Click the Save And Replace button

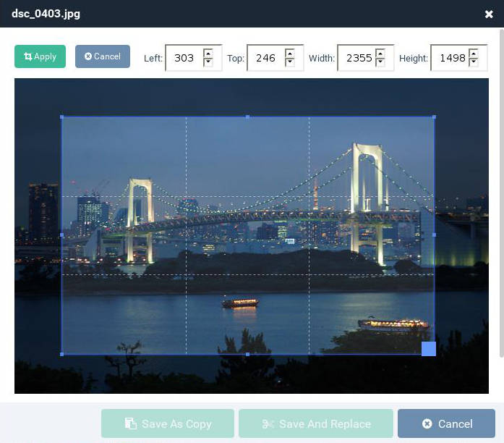[x=316, y=423]
